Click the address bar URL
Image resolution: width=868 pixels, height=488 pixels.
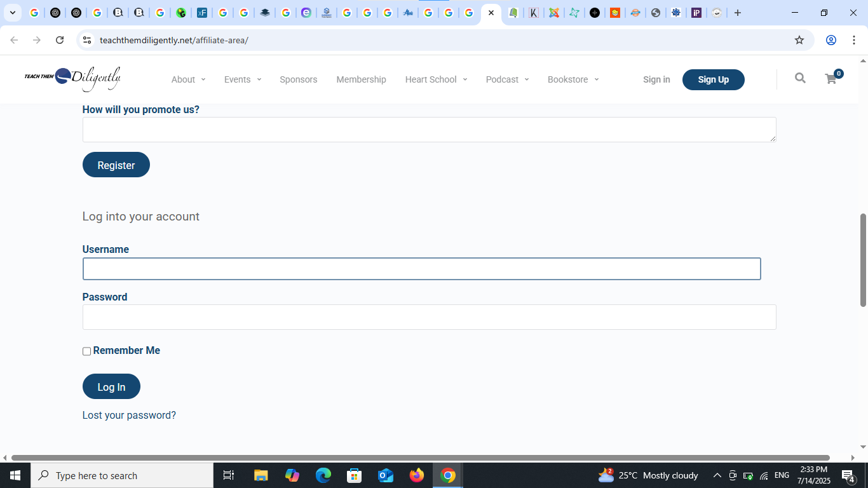click(x=173, y=40)
